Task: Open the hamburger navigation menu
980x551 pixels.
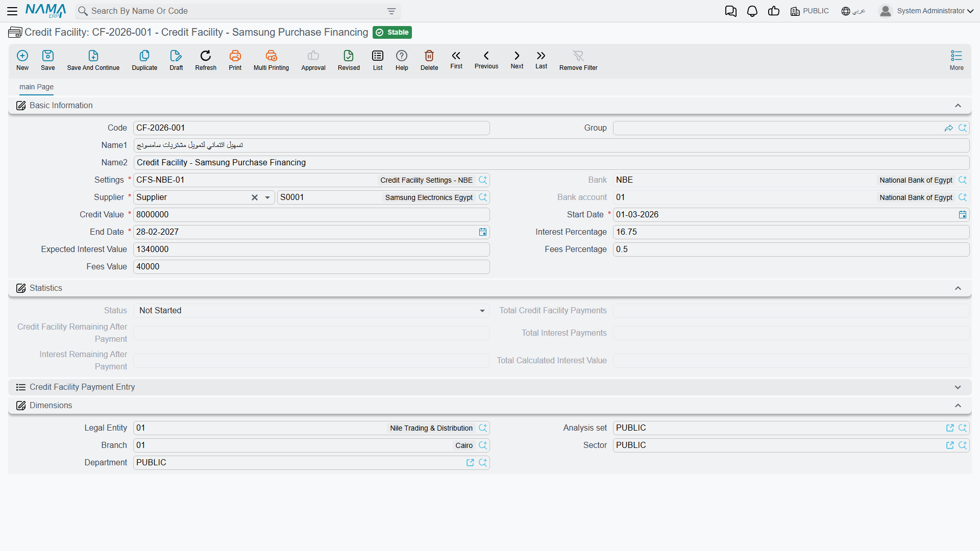Action: click(12, 11)
